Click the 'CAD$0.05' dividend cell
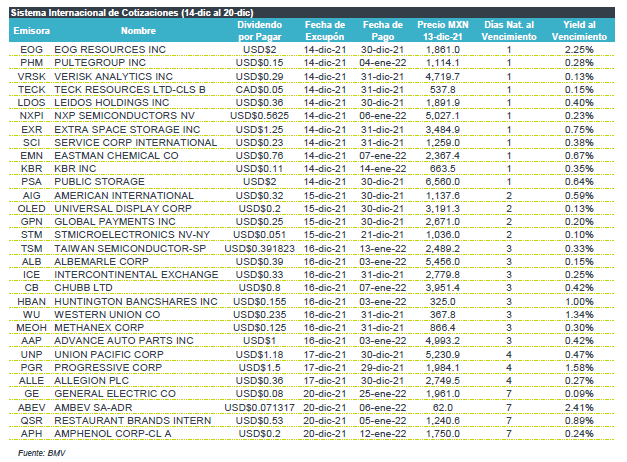This screenshot has height=462, width=627. tap(260, 90)
